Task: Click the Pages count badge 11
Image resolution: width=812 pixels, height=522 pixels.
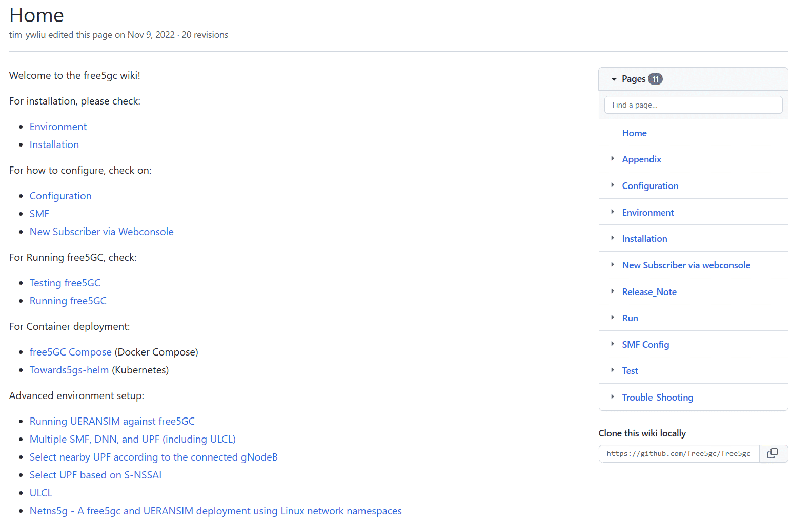Action: click(x=655, y=79)
